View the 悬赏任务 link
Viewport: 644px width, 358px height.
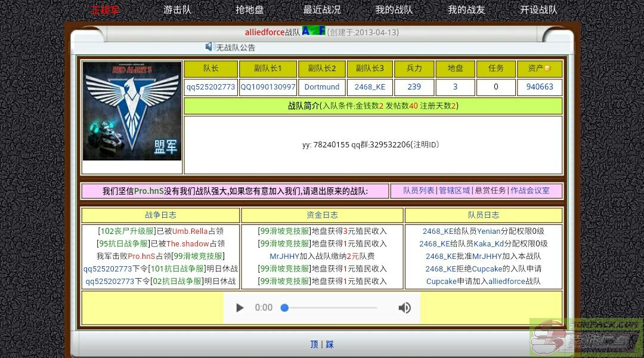point(490,190)
